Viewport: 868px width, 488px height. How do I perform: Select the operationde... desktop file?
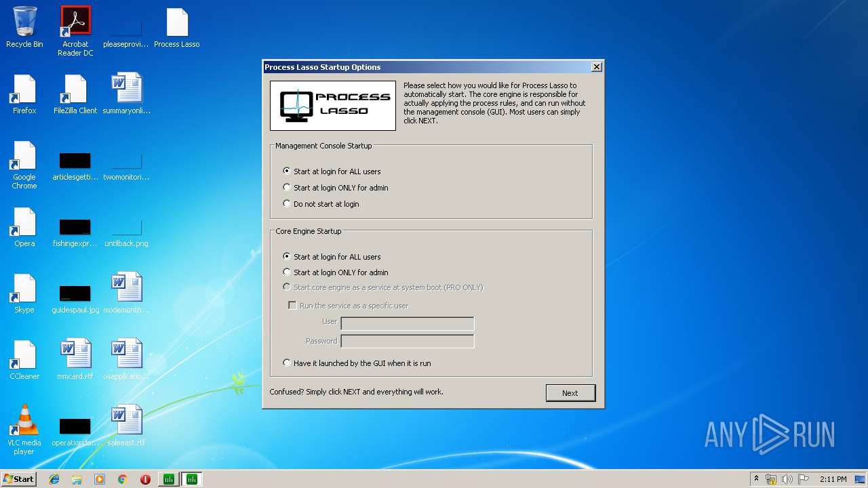(x=75, y=431)
